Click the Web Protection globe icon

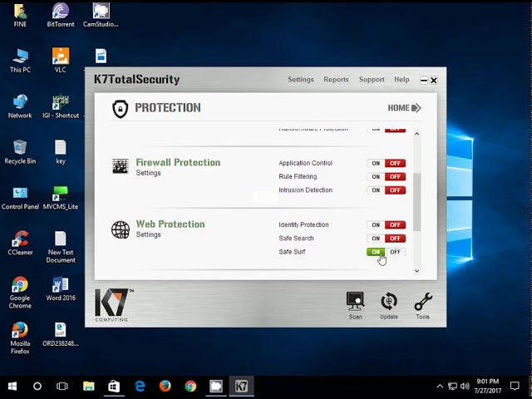pos(121,229)
